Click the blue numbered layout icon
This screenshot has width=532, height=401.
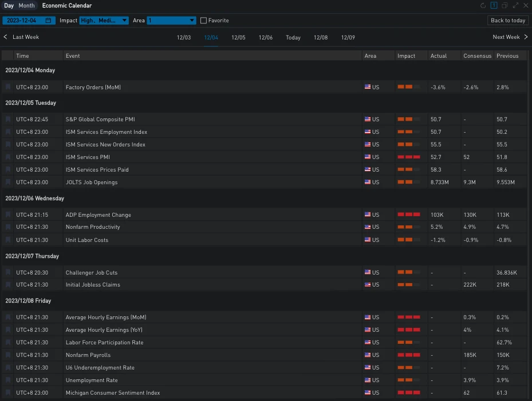point(494,6)
